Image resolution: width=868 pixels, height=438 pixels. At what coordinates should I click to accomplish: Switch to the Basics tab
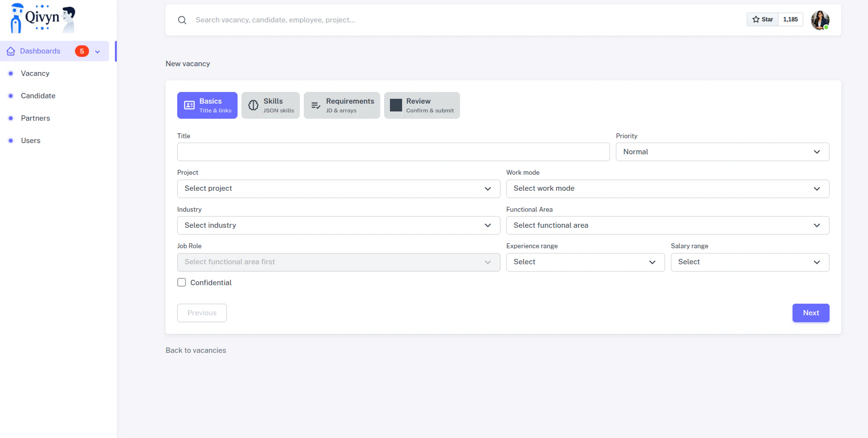[207, 105]
